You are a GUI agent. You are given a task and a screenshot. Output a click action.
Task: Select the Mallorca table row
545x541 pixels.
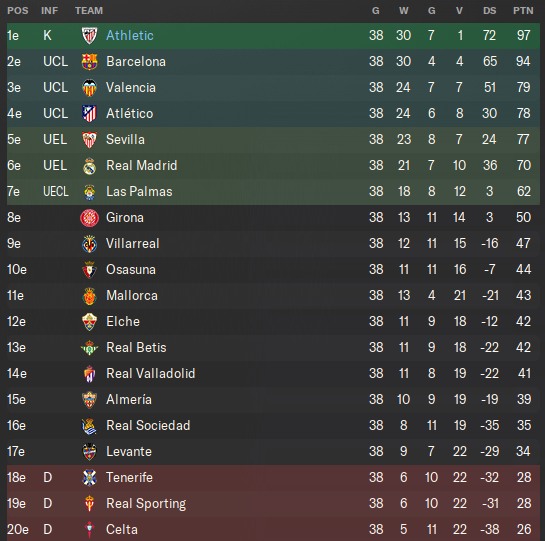[273, 296]
